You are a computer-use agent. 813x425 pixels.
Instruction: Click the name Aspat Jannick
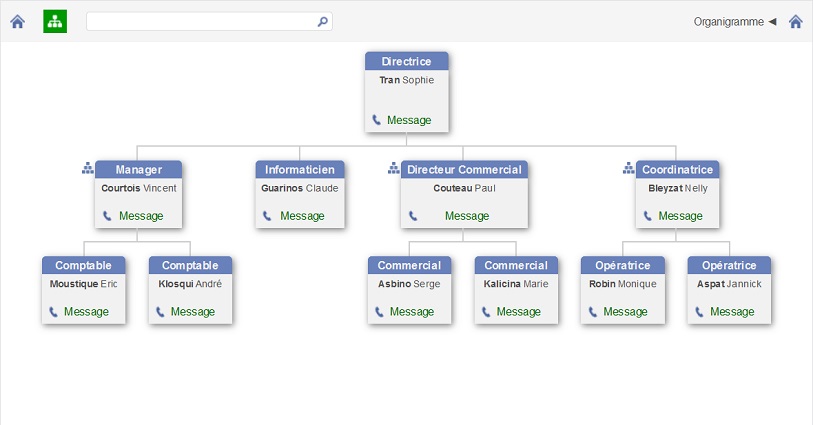tap(729, 284)
